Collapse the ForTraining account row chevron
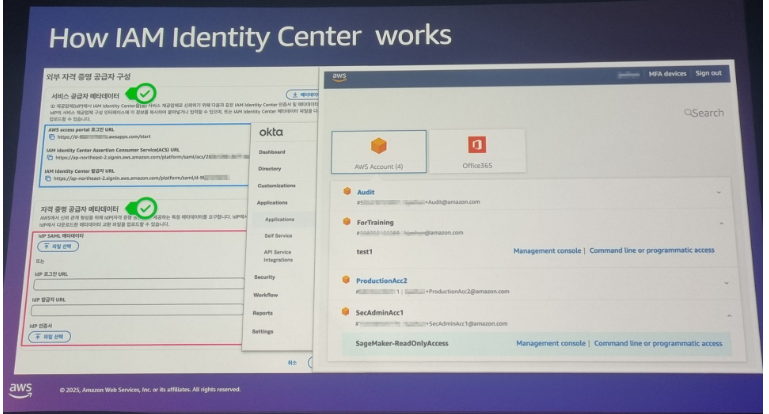 pos(721,223)
